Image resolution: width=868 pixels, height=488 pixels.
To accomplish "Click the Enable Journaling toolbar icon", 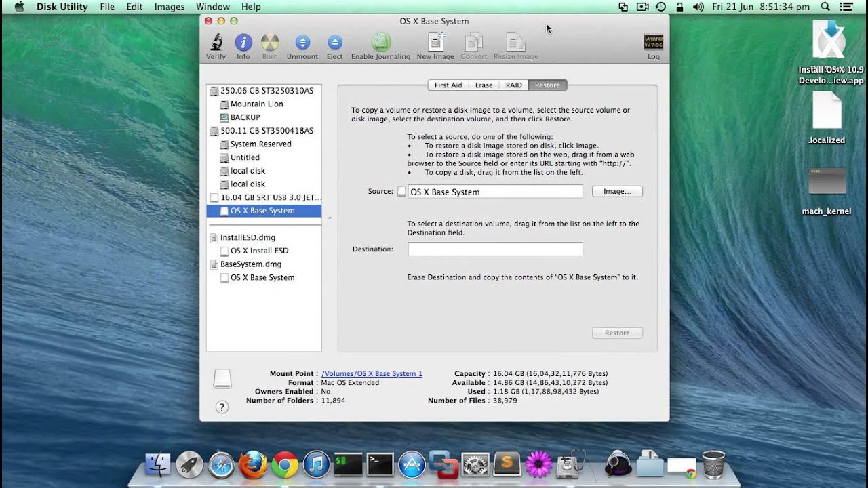I will click(x=380, y=43).
